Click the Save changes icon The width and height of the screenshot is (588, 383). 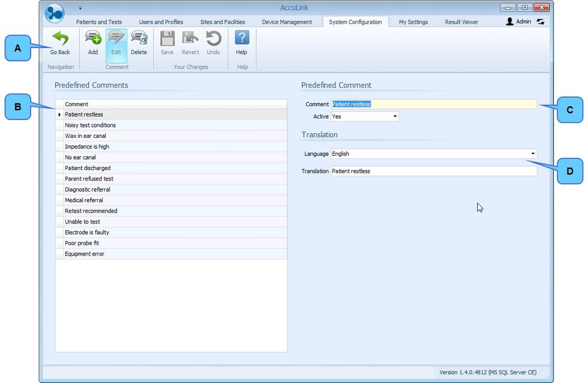click(x=167, y=38)
